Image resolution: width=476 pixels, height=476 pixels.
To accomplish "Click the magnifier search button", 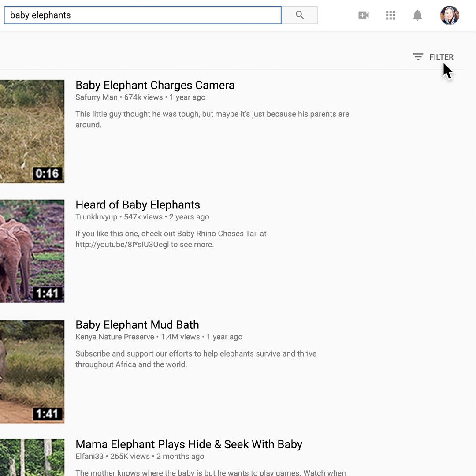I will 300,15.
